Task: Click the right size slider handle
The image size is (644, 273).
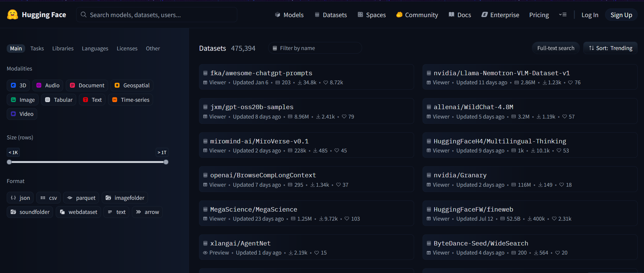Action: click(166, 162)
